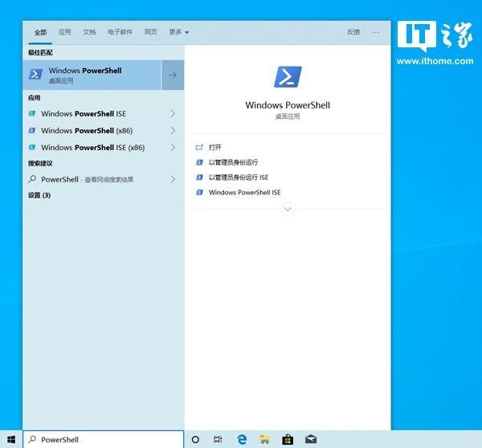Select Windows PowerShell best match result
This screenshot has height=448, width=482.
click(92, 75)
